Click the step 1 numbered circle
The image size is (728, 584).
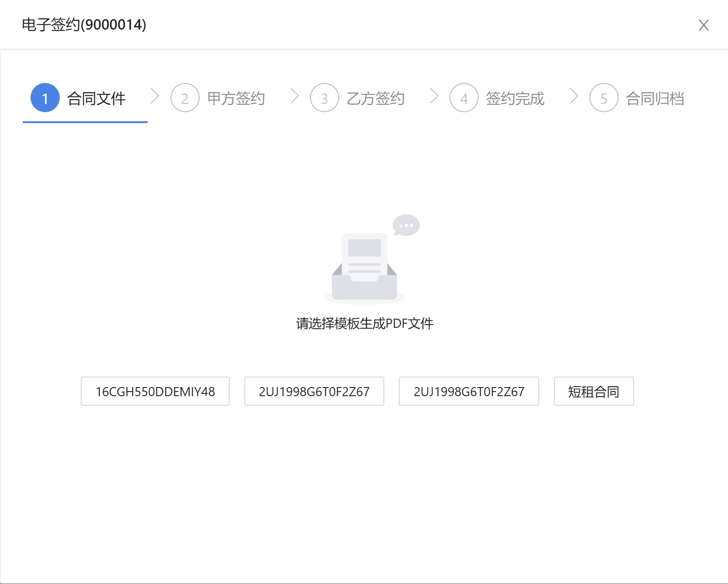pos(45,98)
